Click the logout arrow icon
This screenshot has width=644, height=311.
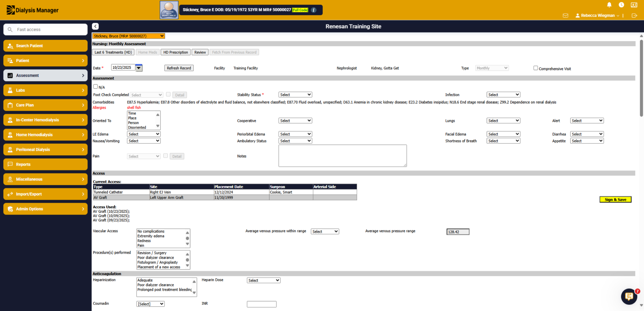pos(634,16)
